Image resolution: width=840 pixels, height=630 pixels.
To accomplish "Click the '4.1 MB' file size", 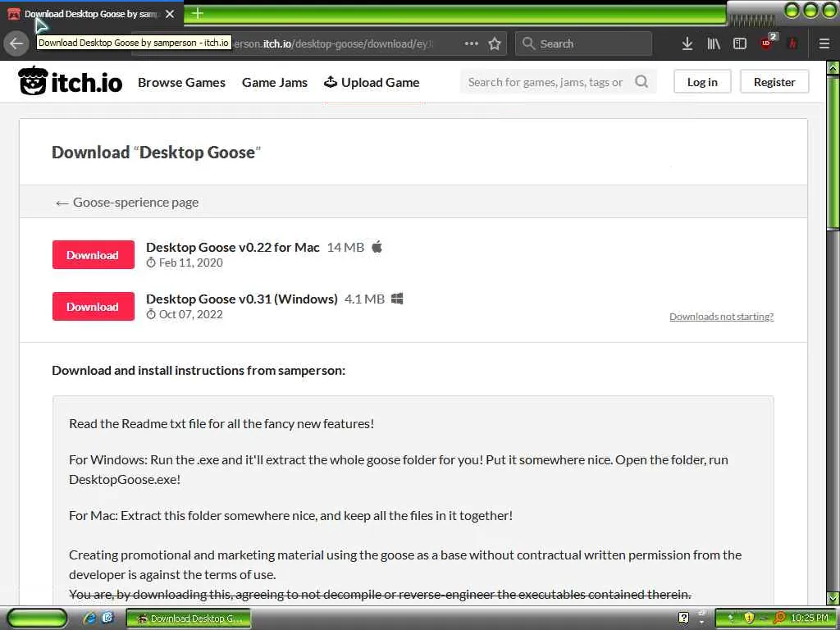I will coord(364,299).
